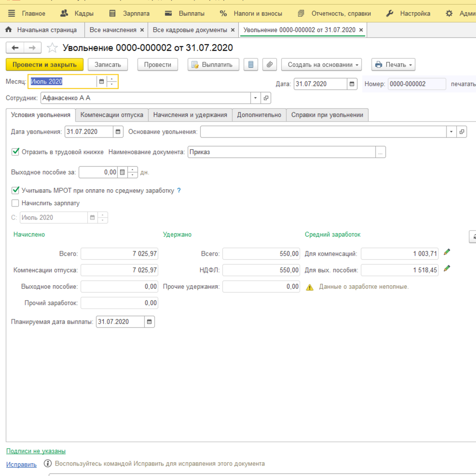Open the Выплаты section
Screen dimensions: 476x476
click(185, 13)
